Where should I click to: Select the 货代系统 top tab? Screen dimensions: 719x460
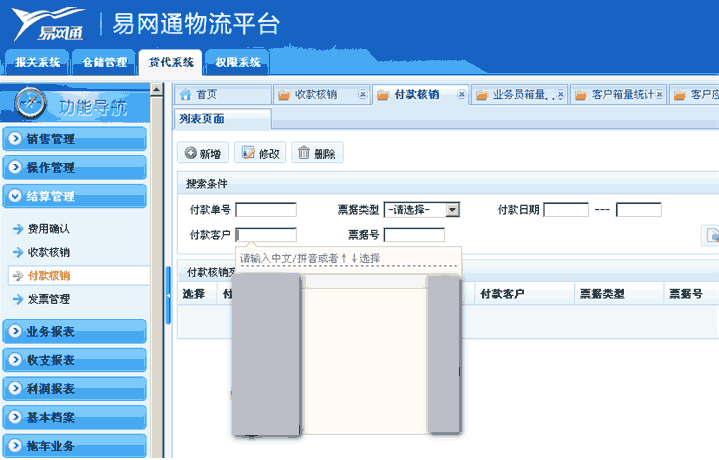coord(171,62)
